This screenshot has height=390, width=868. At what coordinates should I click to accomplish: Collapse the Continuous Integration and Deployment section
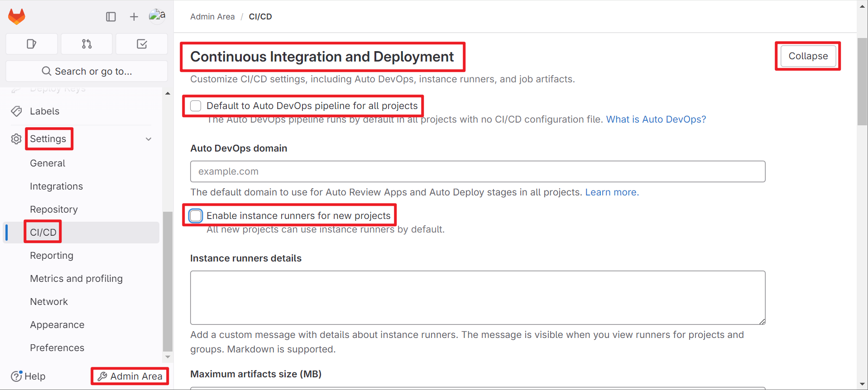click(808, 56)
